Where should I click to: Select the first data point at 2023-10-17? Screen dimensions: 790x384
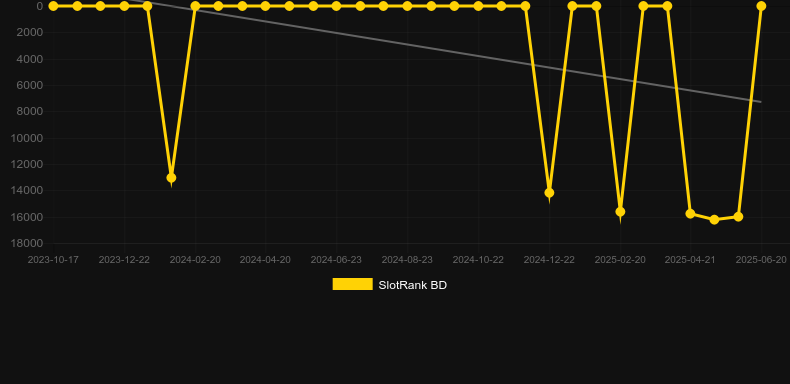pos(53,6)
